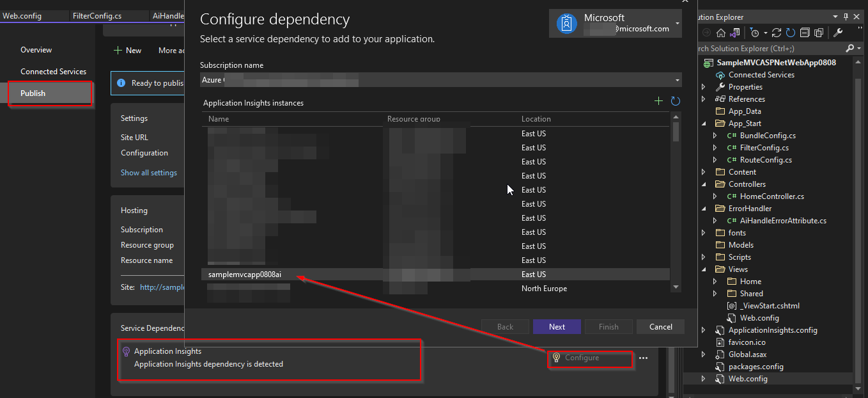The height and width of the screenshot is (398, 868).
Task: Switch to the Web.config editor tab
Action: tap(22, 16)
